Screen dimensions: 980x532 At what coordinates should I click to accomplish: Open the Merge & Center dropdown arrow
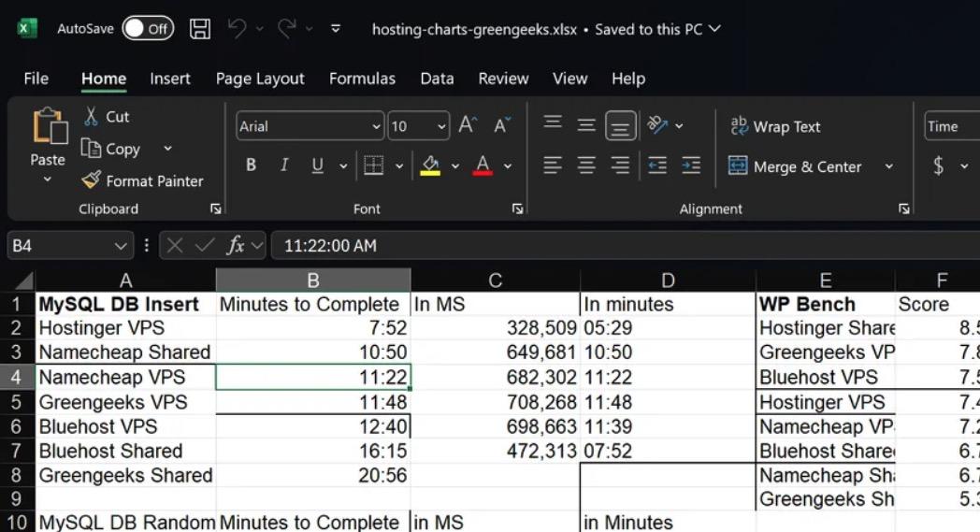pos(888,166)
